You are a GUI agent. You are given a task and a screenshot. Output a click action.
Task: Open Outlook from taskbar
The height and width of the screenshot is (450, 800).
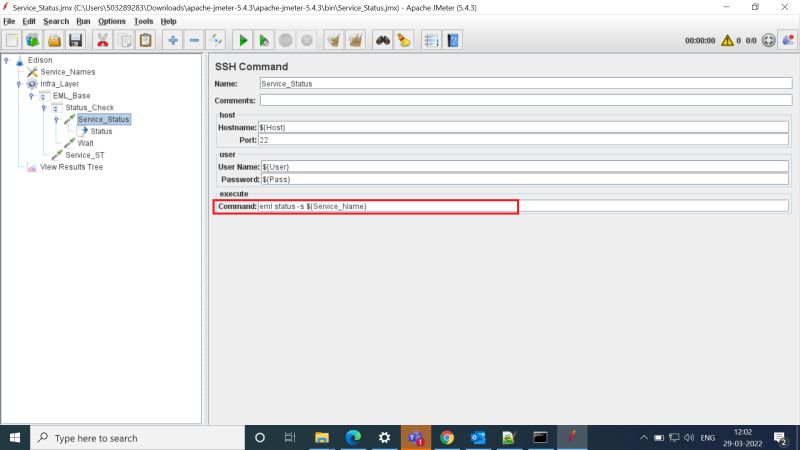(478, 438)
